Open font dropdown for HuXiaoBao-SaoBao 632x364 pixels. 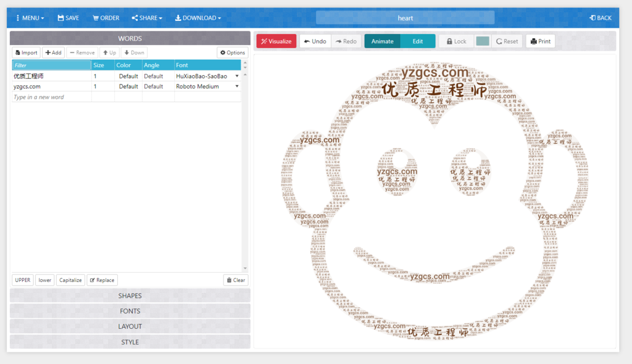[237, 76]
